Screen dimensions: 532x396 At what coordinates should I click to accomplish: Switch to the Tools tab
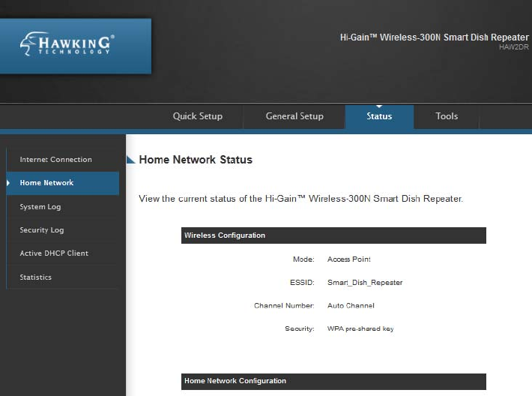pos(447,116)
